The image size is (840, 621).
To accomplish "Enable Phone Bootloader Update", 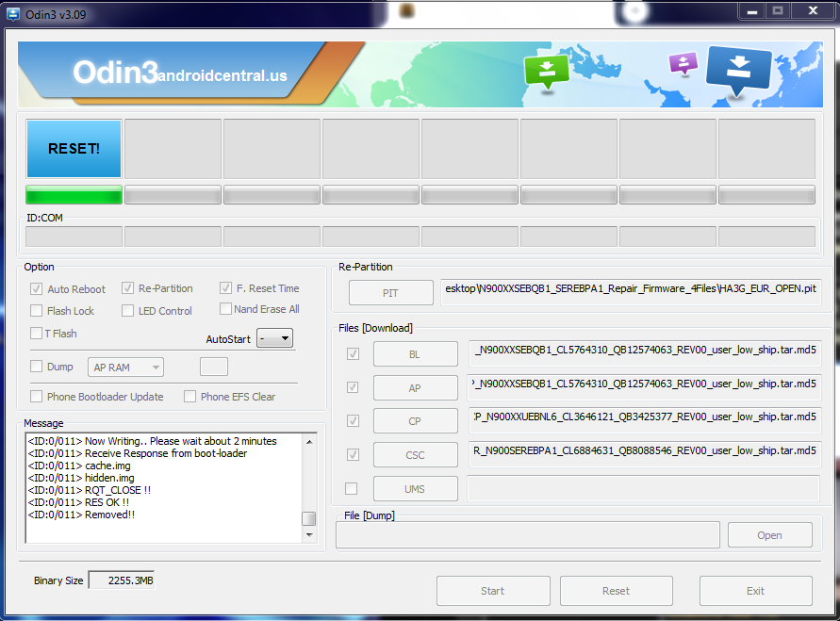I will [37, 396].
